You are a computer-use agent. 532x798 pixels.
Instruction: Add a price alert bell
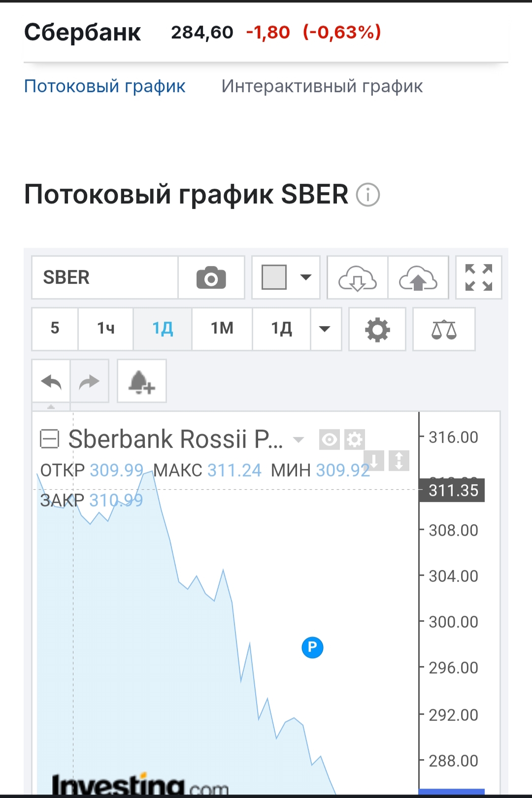(141, 381)
